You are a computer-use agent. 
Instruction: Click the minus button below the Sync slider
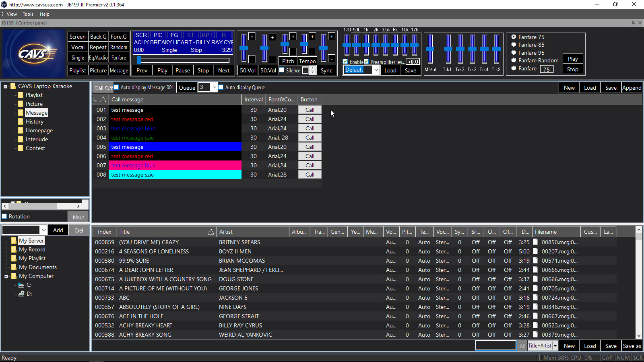pyautogui.click(x=332, y=59)
